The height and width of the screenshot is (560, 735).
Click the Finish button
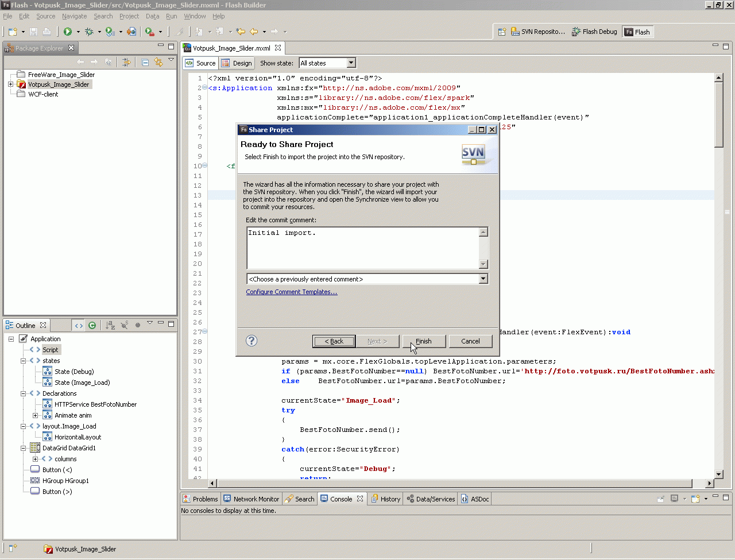(x=424, y=341)
